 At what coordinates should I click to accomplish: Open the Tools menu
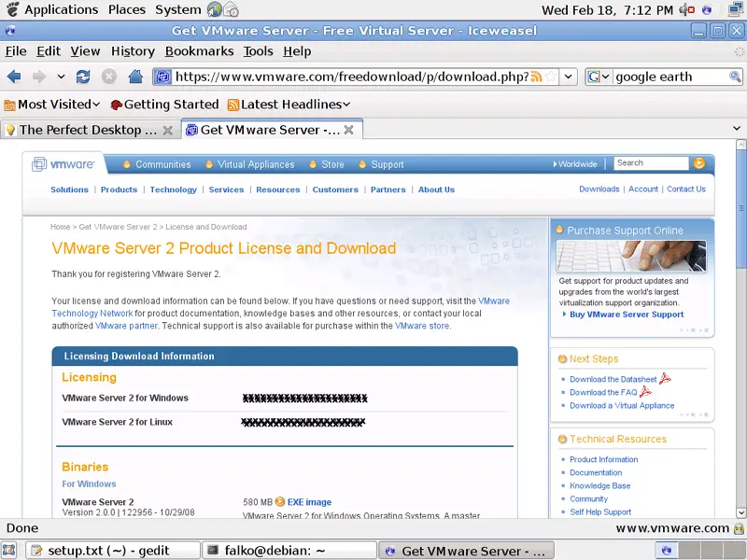pos(259,51)
